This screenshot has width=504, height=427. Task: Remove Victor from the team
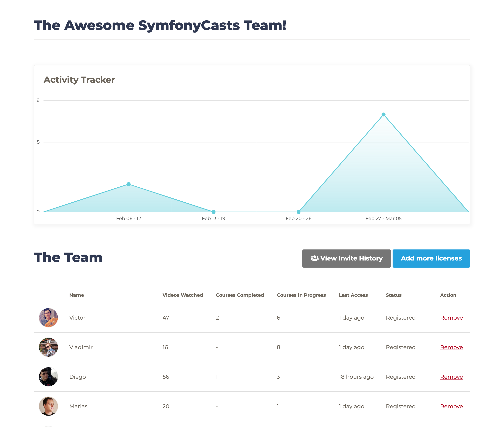(451, 318)
